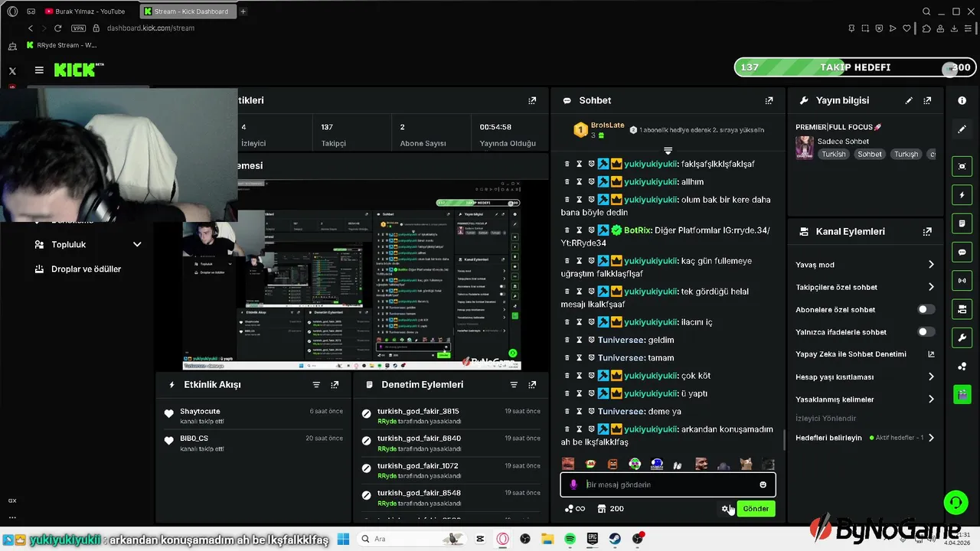Click the stream preview thumbnail
980x551 pixels.
[x=351, y=275]
